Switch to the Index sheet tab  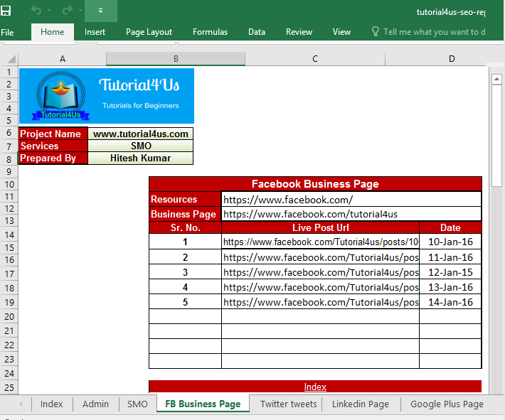[x=51, y=404]
